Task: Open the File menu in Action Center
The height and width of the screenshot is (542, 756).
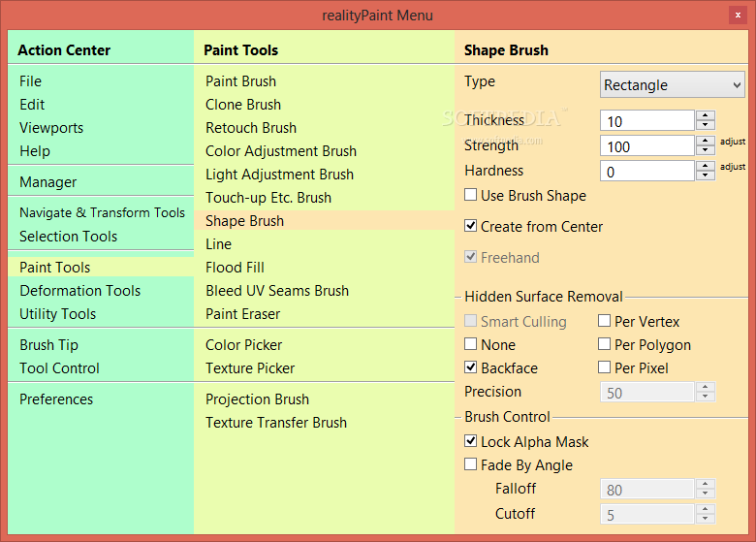Action: coord(30,81)
